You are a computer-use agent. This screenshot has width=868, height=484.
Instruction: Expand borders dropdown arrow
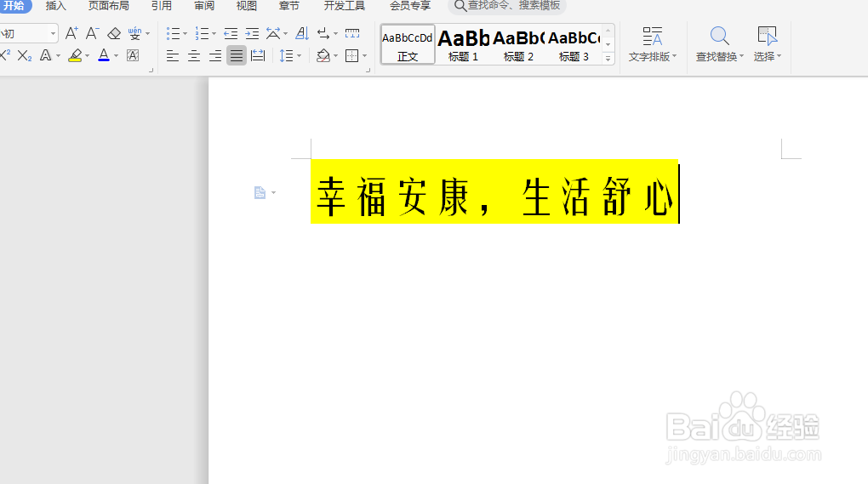365,56
